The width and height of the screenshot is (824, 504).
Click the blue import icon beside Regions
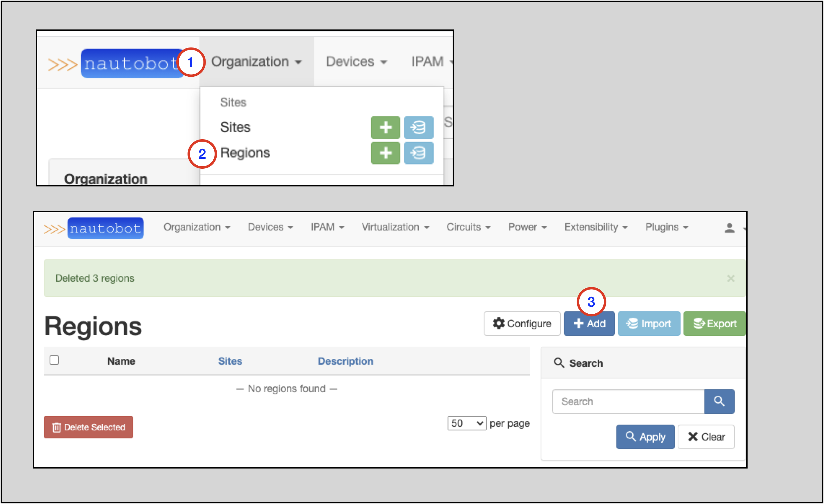coord(419,153)
